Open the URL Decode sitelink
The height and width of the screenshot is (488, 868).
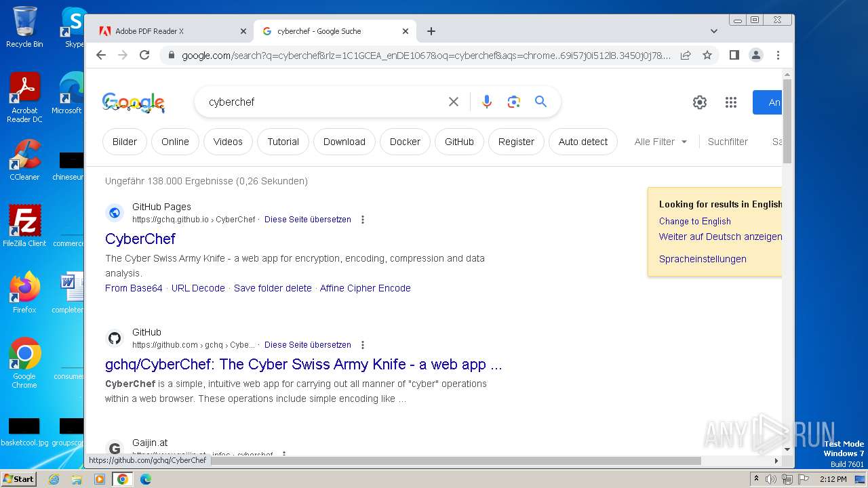coord(198,288)
